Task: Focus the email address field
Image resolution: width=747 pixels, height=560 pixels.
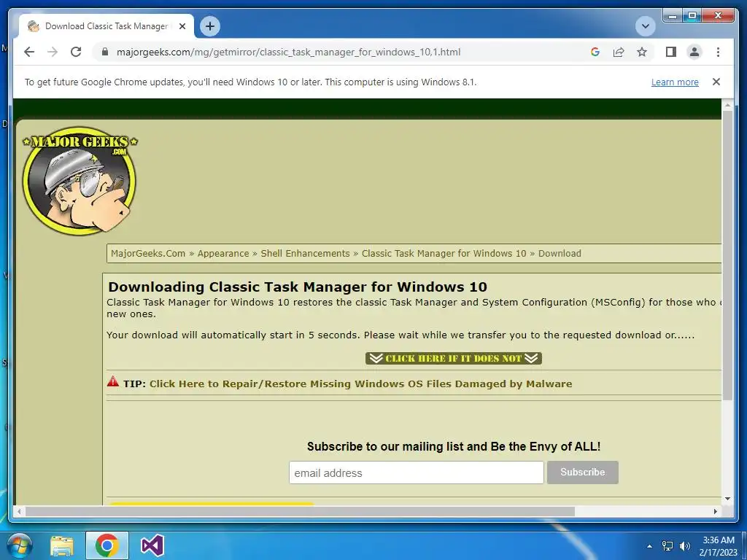Action: click(416, 472)
